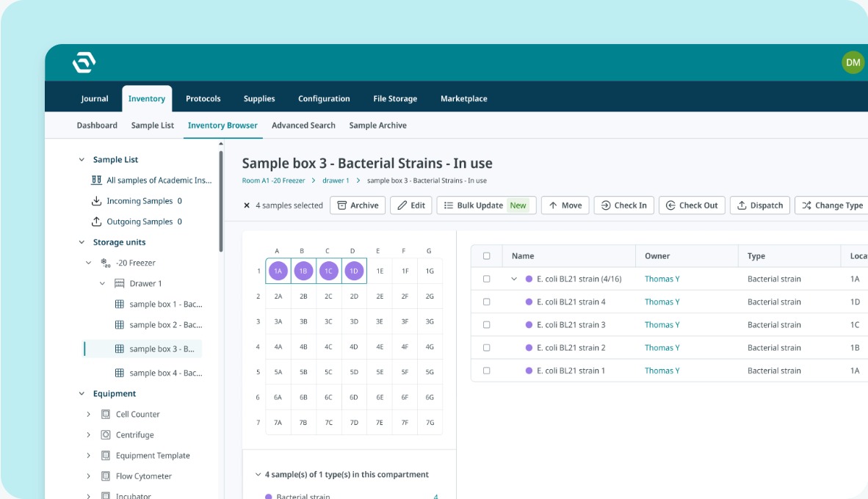Click the All samples test tube icon
Screen dimensions: 868x499
tap(96, 180)
